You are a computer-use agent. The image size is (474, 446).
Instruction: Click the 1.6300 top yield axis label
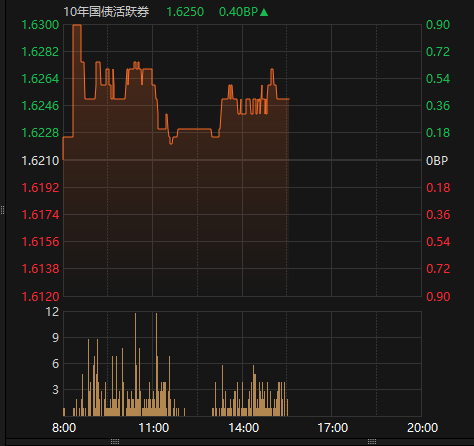[40, 25]
